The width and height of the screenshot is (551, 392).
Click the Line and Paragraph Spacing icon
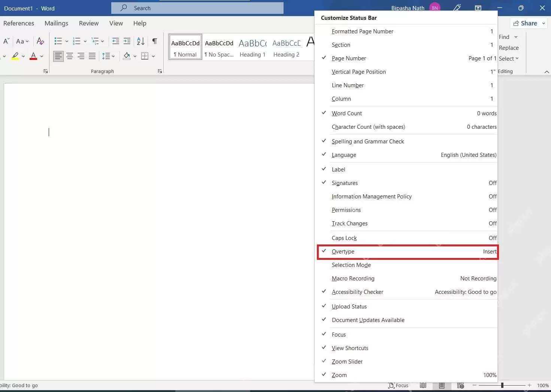(106, 56)
